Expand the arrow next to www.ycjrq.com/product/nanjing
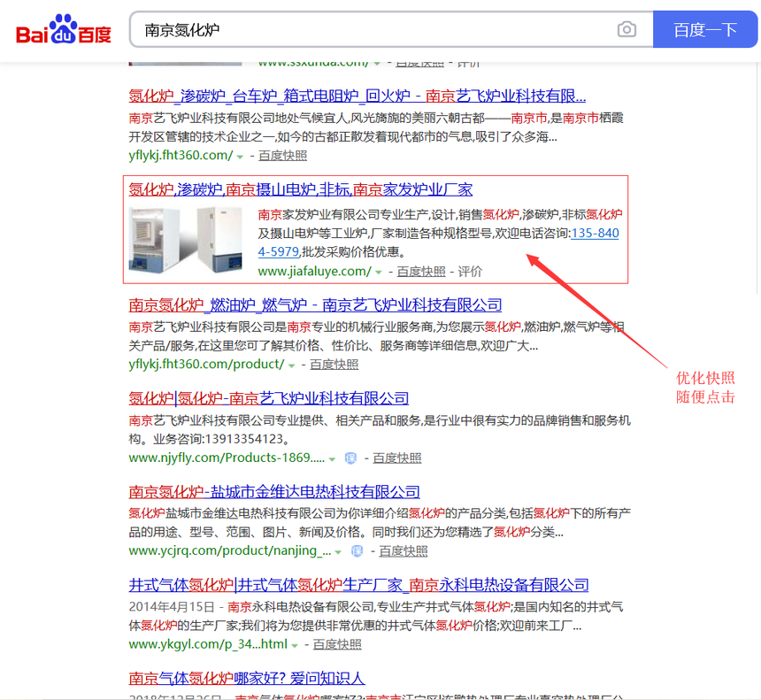761x700 pixels. tap(338, 552)
